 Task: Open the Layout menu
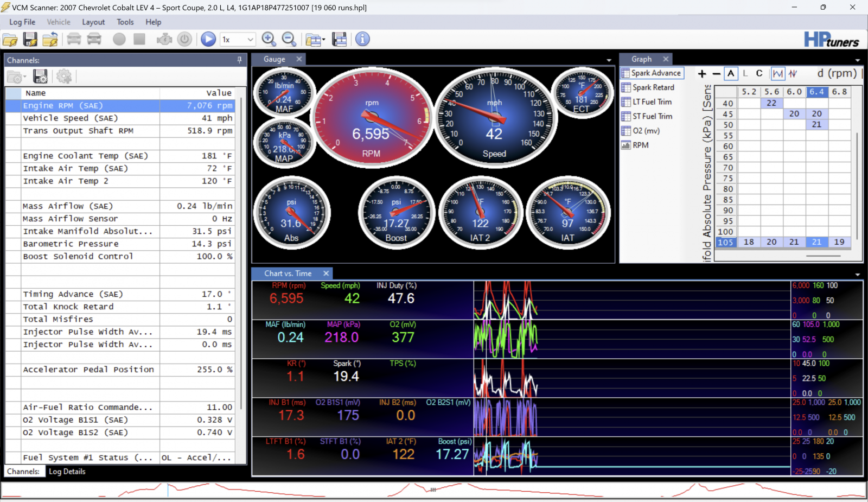(x=93, y=22)
